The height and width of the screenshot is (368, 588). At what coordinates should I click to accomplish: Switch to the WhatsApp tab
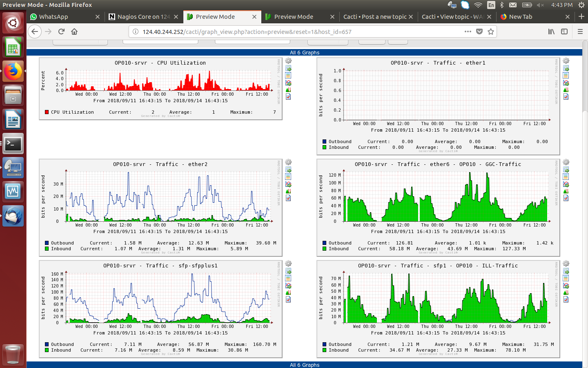65,17
